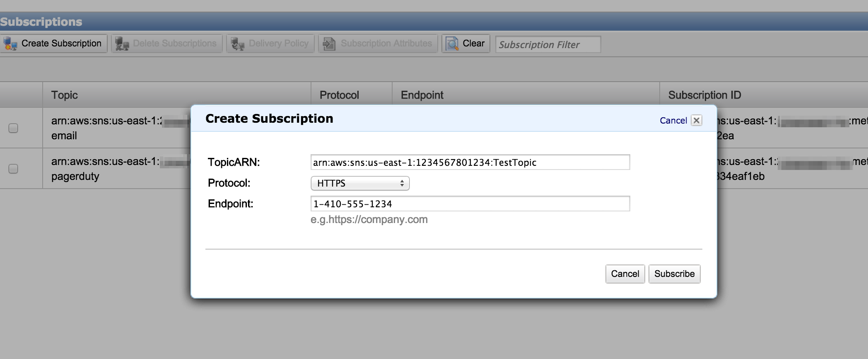Click the Delivery Policy icon
The image size is (868, 359).
pos(238,44)
